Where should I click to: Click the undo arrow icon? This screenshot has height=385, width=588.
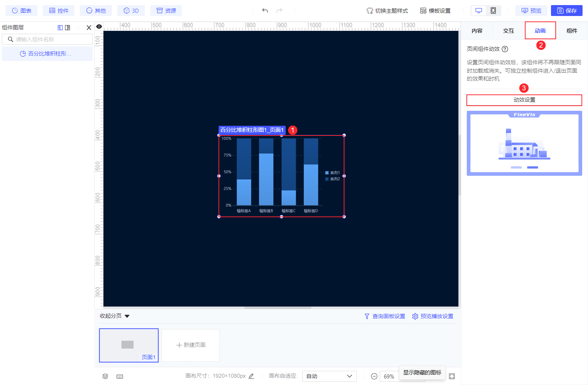tap(265, 11)
